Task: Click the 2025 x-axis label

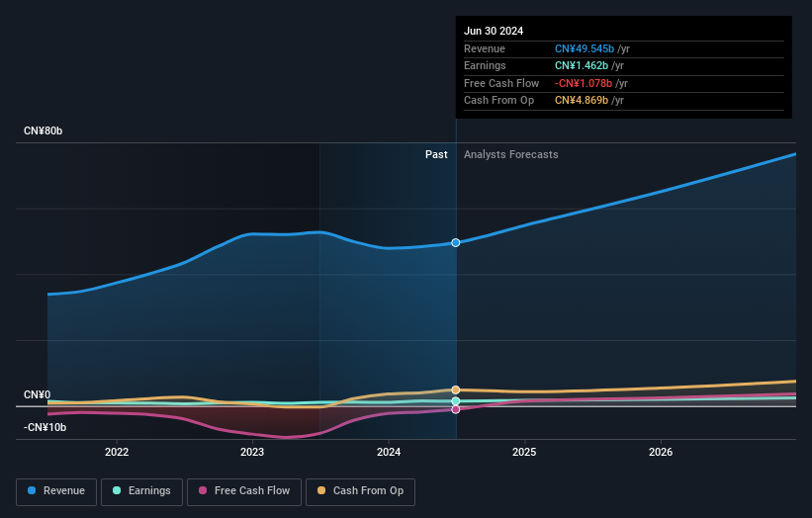Action: [x=524, y=452]
